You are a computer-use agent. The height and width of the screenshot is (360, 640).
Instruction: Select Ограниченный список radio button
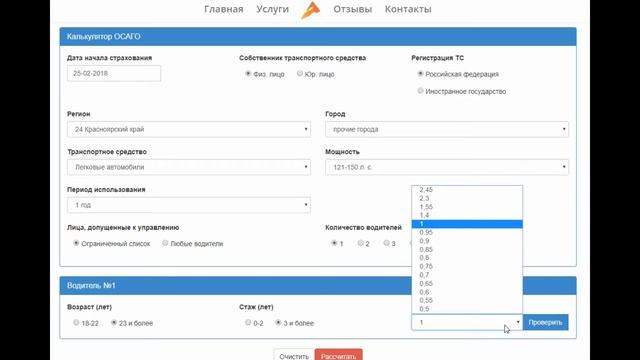(76, 243)
